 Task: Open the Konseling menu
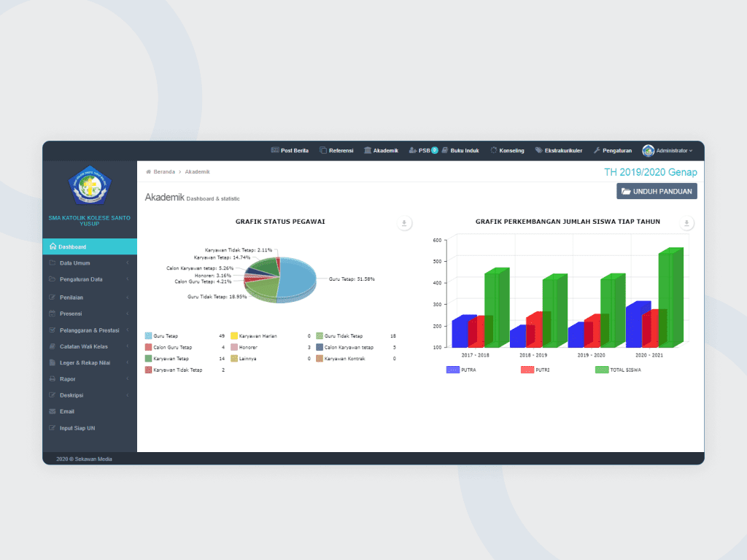click(508, 150)
